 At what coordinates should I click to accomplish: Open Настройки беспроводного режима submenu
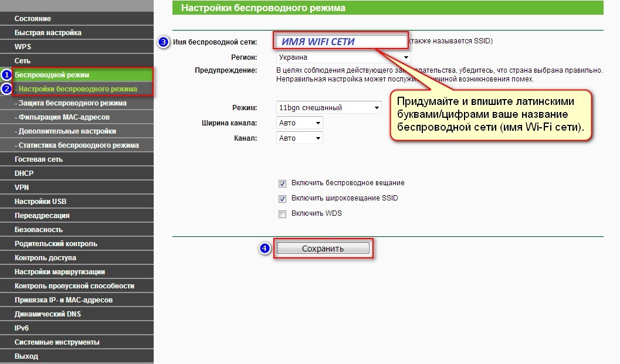[77, 89]
